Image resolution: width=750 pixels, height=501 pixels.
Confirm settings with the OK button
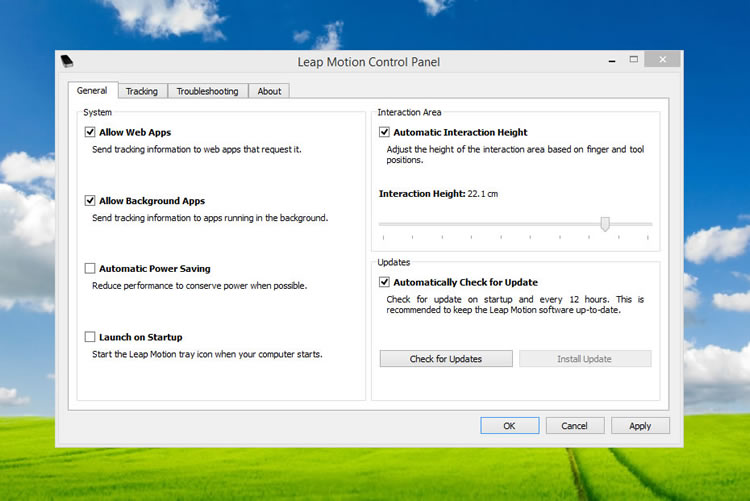pos(509,426)
